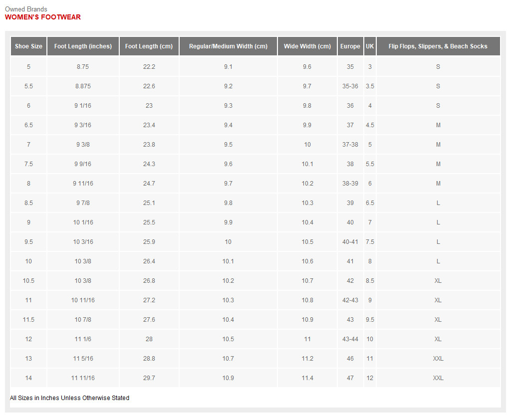Screen dimensions: 511x420
Task: Click the shoe size 6.5 cell
Action: [28, 125]
